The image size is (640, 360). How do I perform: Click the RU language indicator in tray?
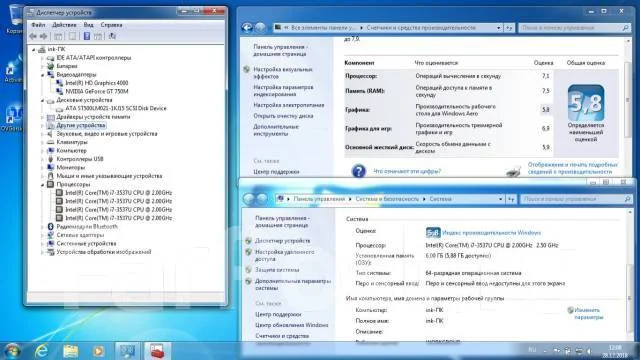coord(532,350)
